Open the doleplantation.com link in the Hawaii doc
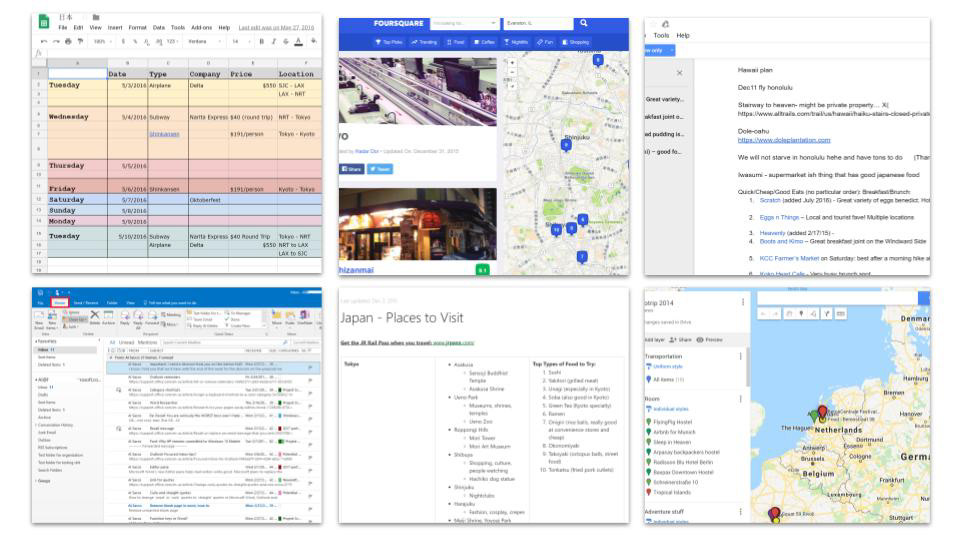Screen dimensions: 960x540 (784, 140)
